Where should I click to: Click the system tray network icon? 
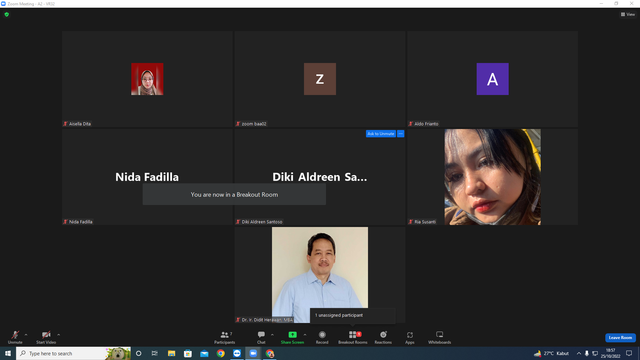tap(595, 353)
